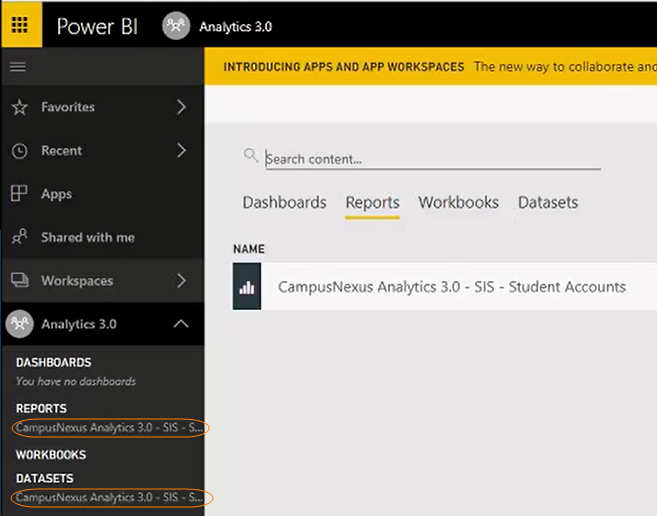Open the app launcher grid icon
This screenshot has width=657, height=516.
(20, 25)
